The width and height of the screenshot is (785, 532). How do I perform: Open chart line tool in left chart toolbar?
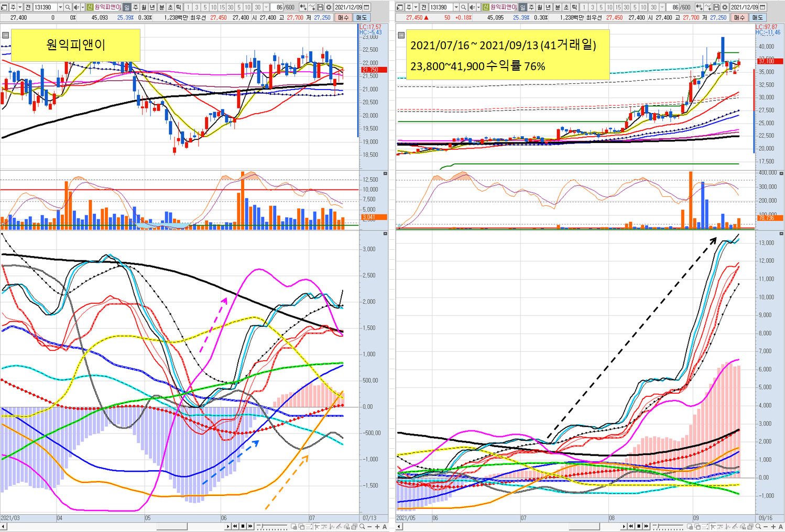pyautogui.click(x=311, y=7)
